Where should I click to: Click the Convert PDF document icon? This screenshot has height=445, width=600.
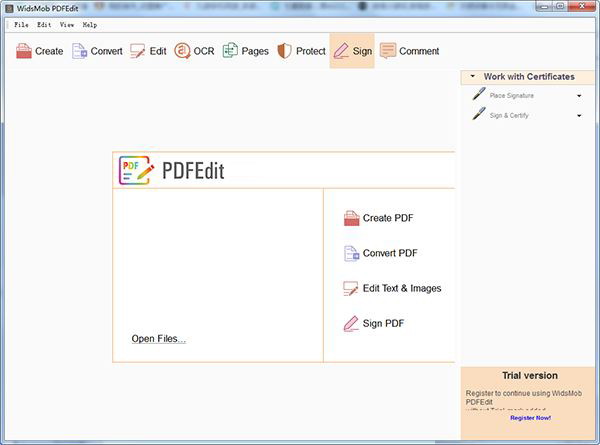coord(351,253)
